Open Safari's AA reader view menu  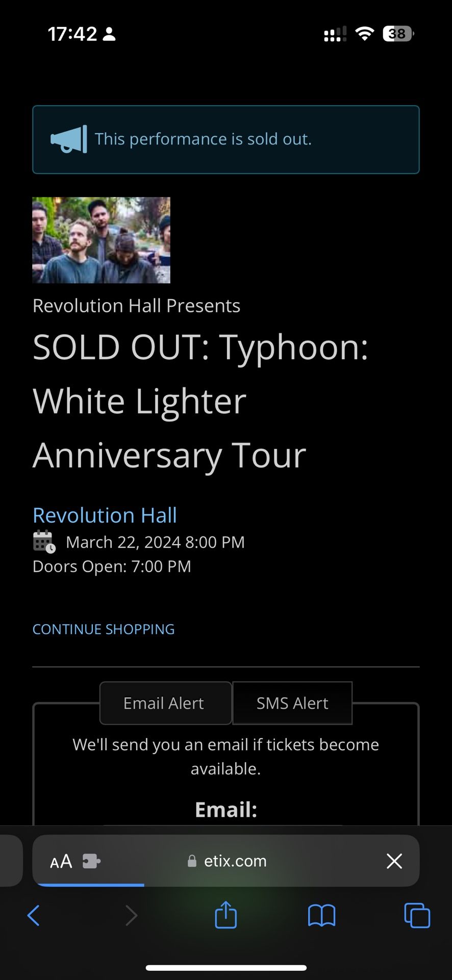61,862
